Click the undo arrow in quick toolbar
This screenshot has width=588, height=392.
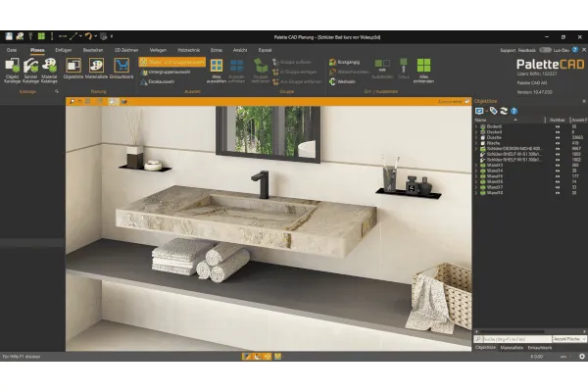(x=88, y=36)
